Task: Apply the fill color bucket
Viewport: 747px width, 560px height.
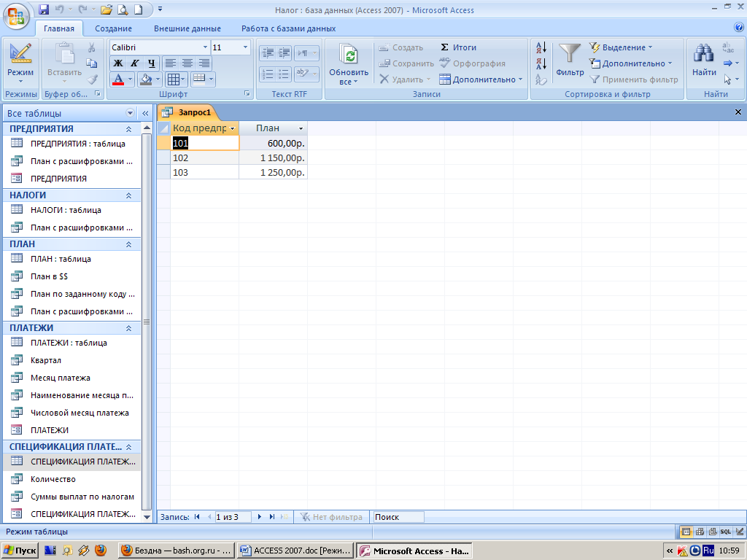Action: point(146,79)
